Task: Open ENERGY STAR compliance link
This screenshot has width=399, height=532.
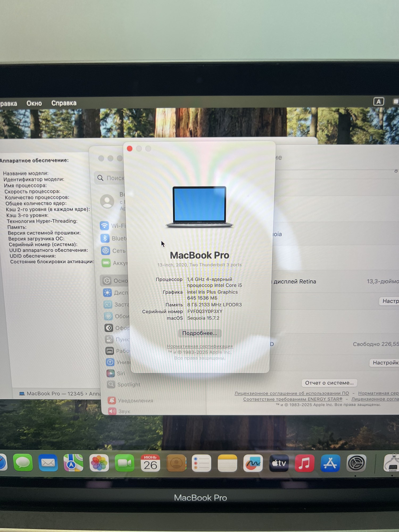Action: [x=293, y=399]
